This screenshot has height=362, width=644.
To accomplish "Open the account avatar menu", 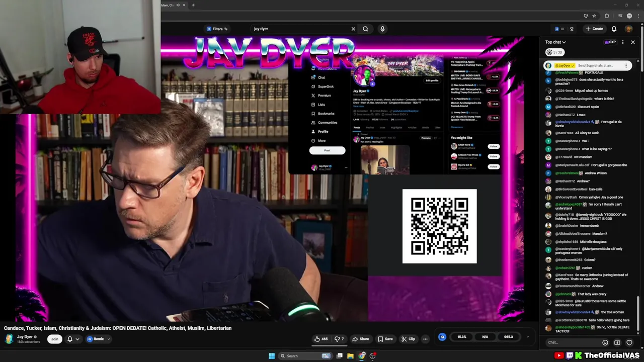I will coord(628,29).
